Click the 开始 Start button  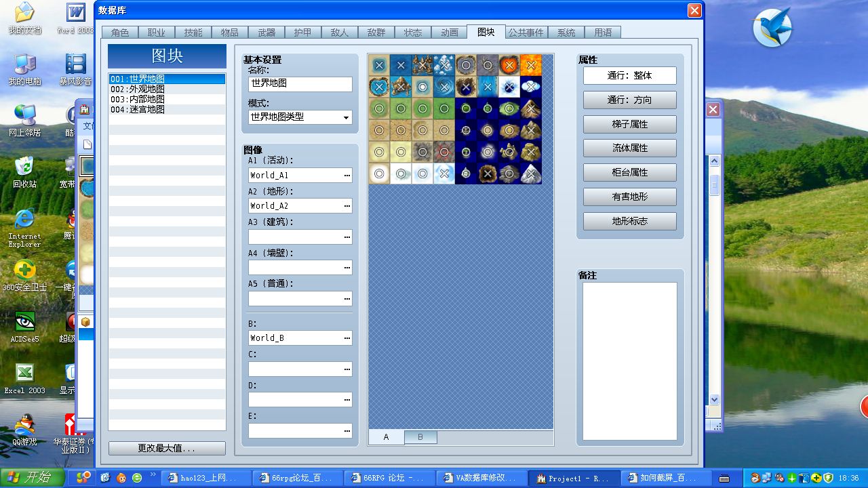(33, 477)
